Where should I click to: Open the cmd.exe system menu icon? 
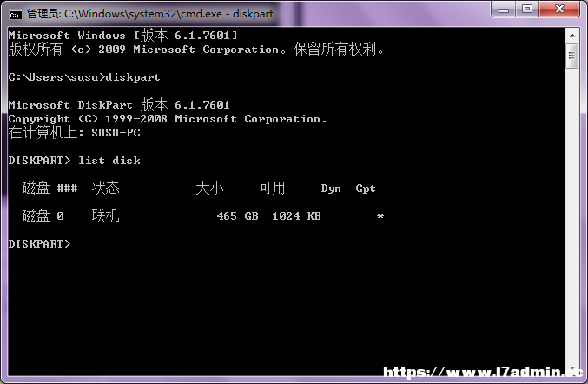(16, 14)
